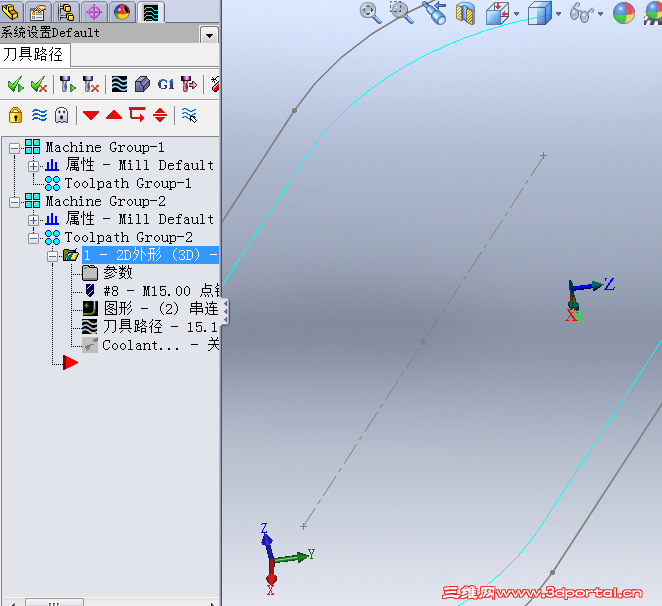Open purple crosshair manager tab
The image size is (662, 606).
94,12
